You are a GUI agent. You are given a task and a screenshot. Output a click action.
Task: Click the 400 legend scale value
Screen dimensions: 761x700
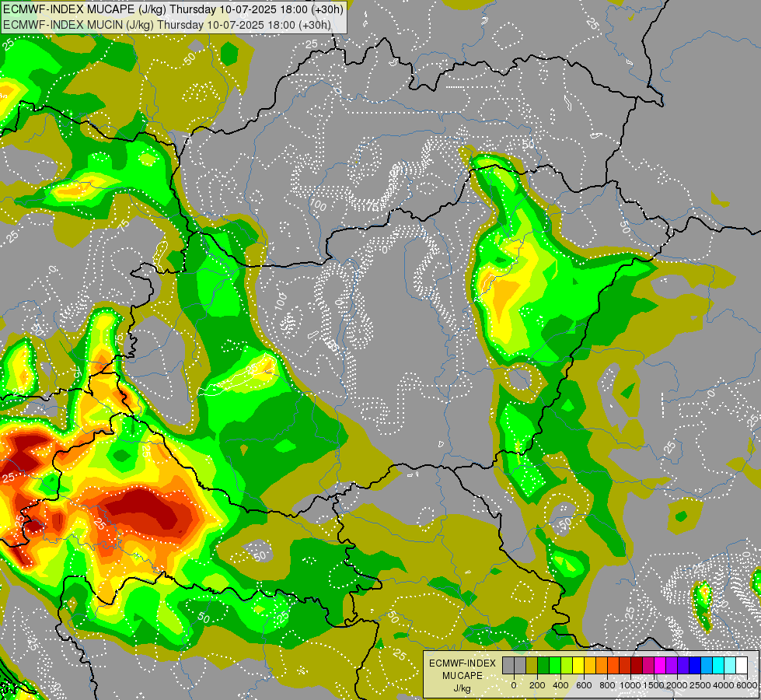(x=560, y=685)
